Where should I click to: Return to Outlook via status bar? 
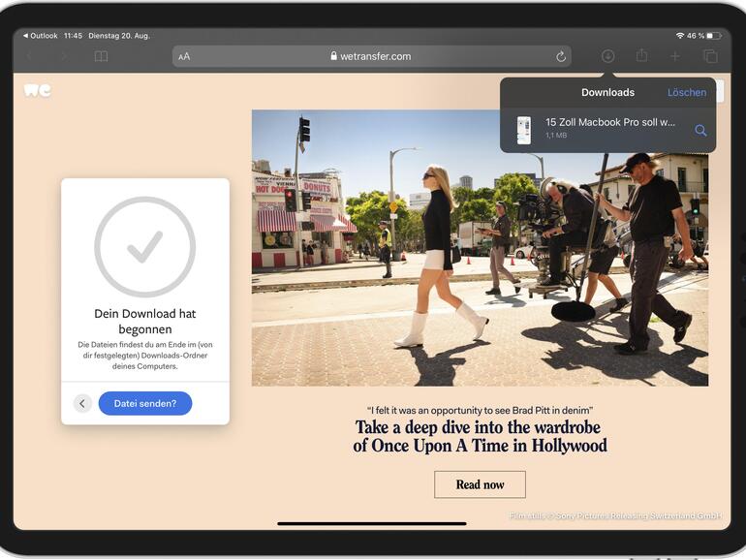click(40, 36)
